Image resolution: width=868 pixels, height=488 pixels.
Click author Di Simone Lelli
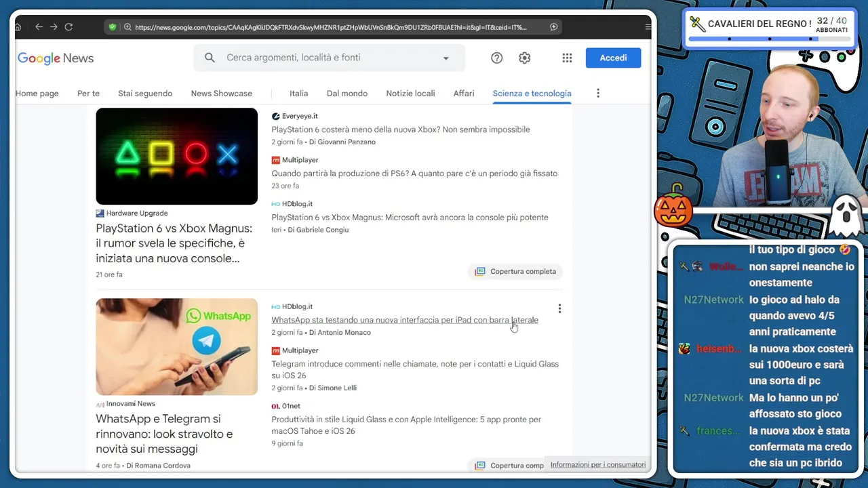[333, 388]
